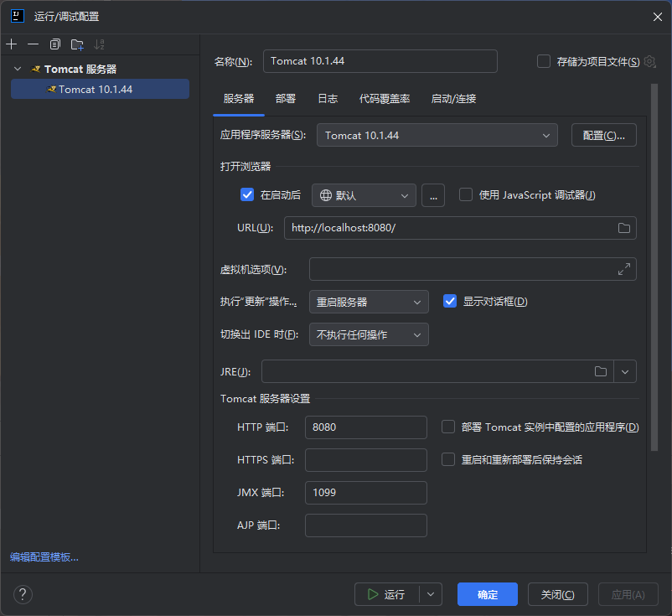
Task: Click the HTTP 端口 field
Action: 366,427
